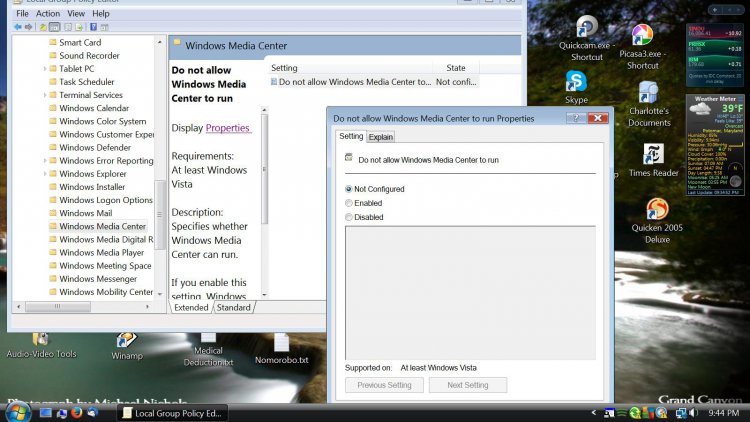Select the Windows Media Center tree item

pyautogui.click(x=102, y=226)
